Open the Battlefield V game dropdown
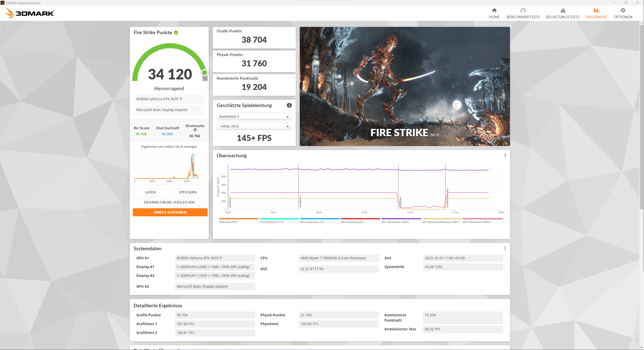The image size is (644, 350). (254, 116)
